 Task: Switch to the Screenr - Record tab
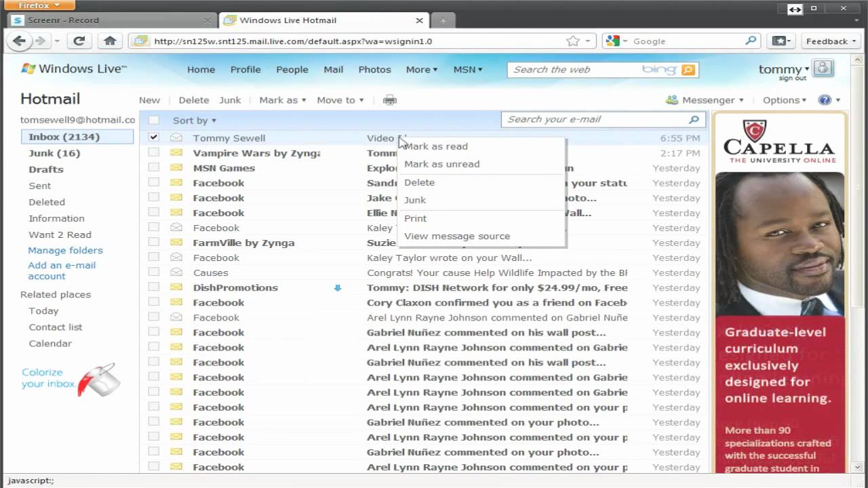(111, 20)
